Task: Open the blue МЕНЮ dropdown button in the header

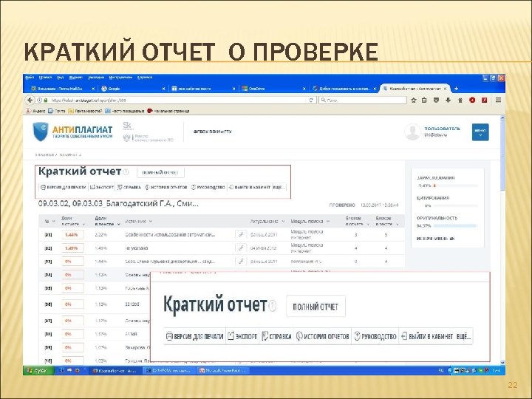Action: click(480, 132)
